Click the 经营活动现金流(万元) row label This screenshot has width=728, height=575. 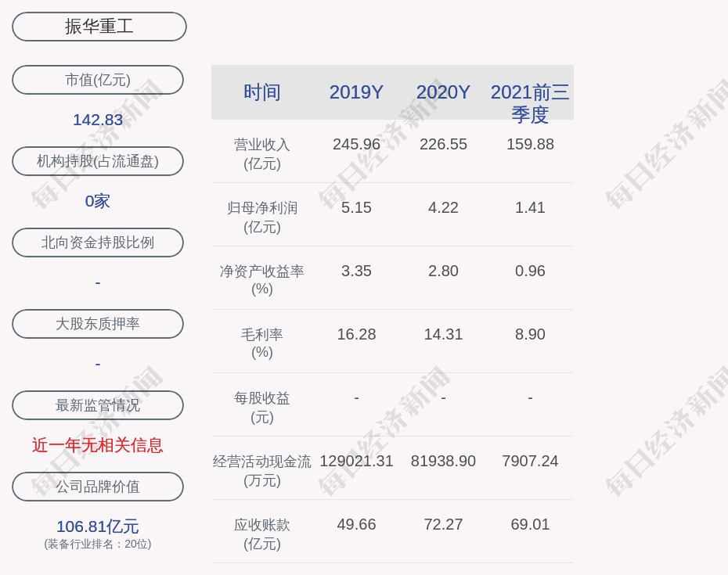click(x=262, y=470)
